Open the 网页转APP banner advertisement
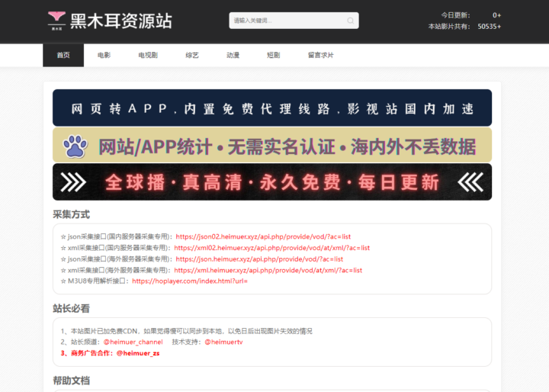This screenshot has width=549, height=392. pyautogui.click(x=272, y=108)
